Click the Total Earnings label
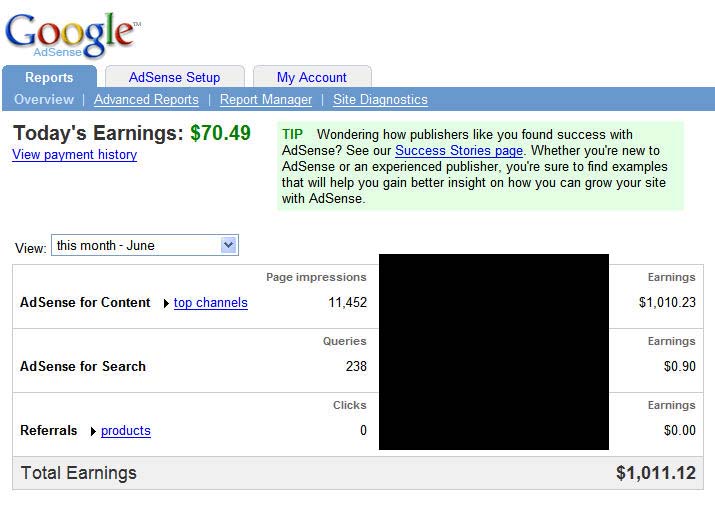Image resolution: width=715 pixels, height=505 pixels. tap(79, 473)
